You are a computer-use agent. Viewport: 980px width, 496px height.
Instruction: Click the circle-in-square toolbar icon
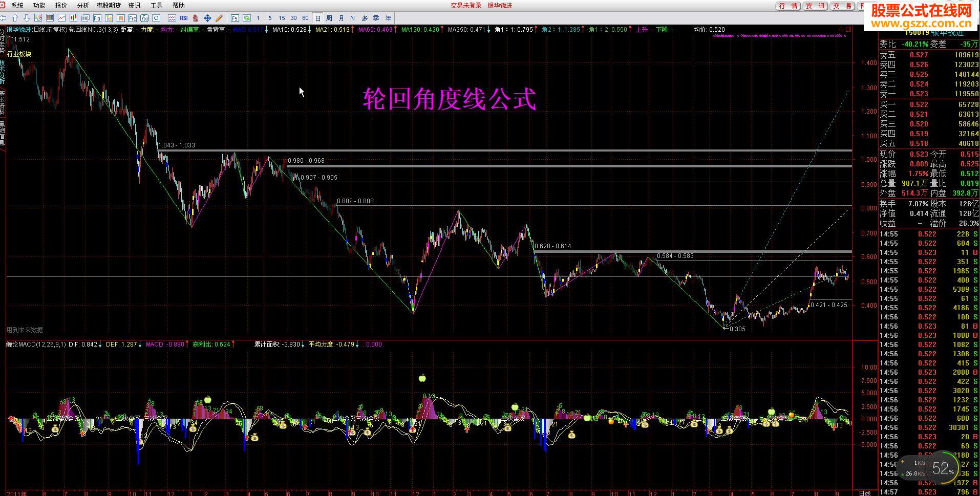click(x=156, y=18)
